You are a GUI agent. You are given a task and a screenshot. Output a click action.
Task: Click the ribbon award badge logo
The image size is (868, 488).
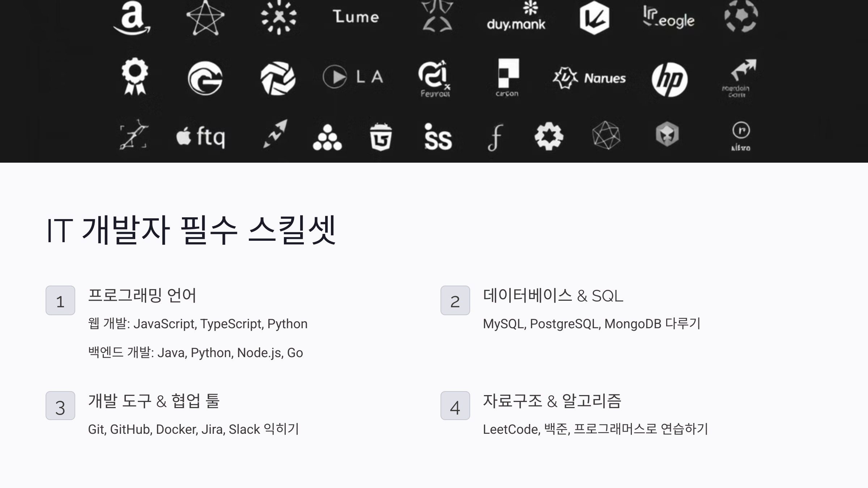click(135, 76)
